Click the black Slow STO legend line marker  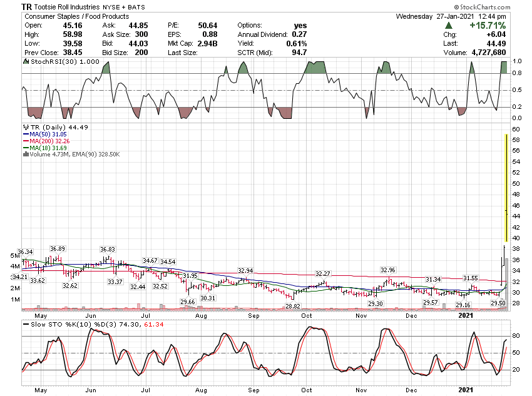pos(26,325)
